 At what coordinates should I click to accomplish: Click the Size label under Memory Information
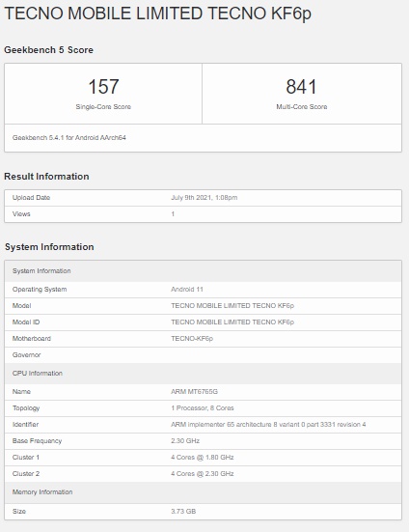pos(19,512)
